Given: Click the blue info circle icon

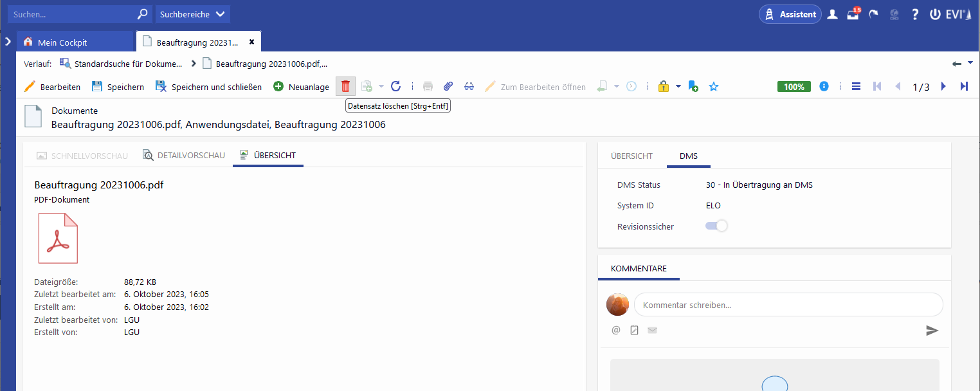Looking at the screenshot, I should 824,86.
